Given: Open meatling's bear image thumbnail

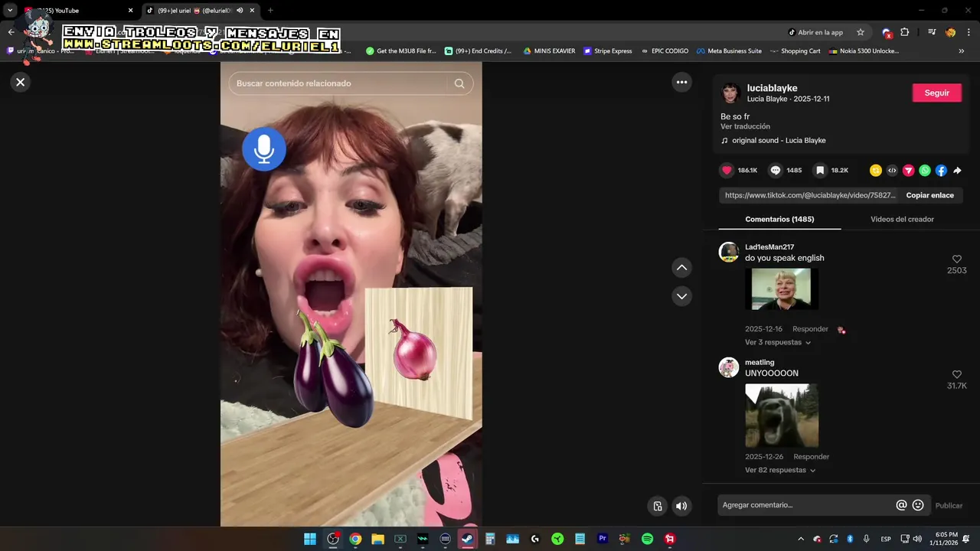Looking at the screenshot, I should point(782,416).
